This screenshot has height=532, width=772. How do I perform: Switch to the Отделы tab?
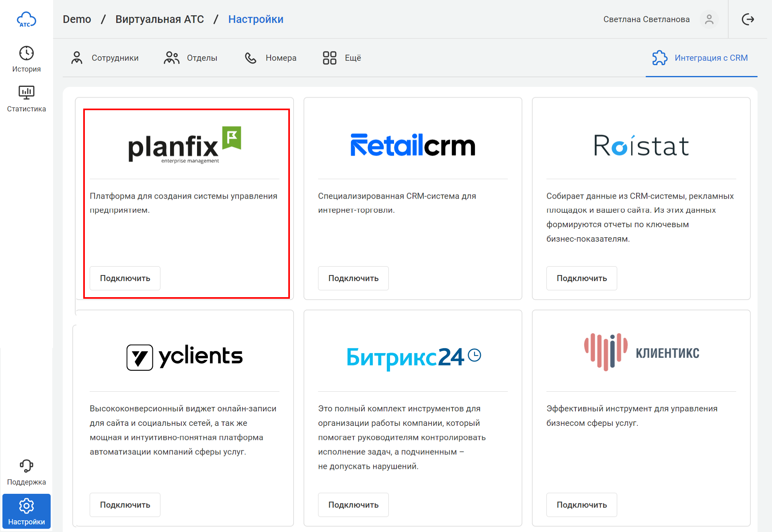click(x=191, y=58)
